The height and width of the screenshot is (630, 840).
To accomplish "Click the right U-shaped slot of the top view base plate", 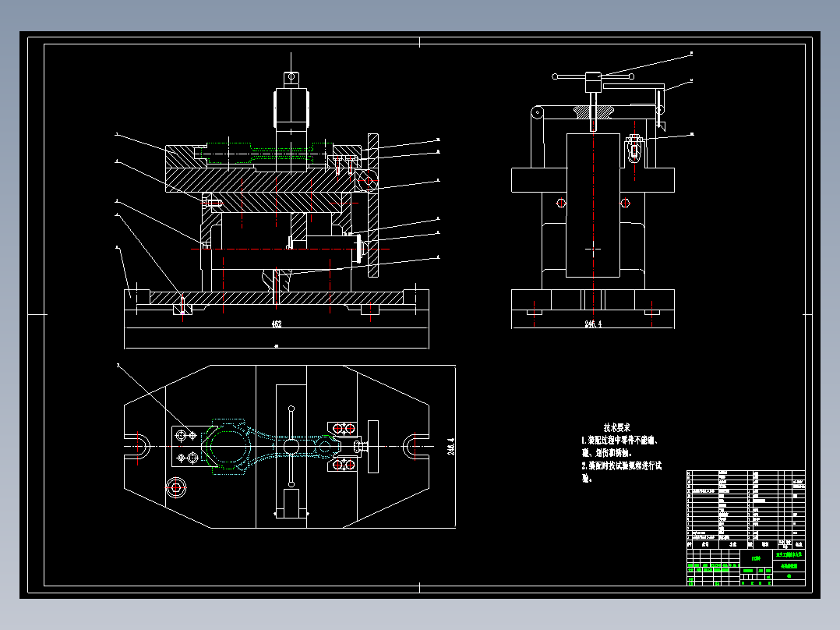I will (416, 446).
